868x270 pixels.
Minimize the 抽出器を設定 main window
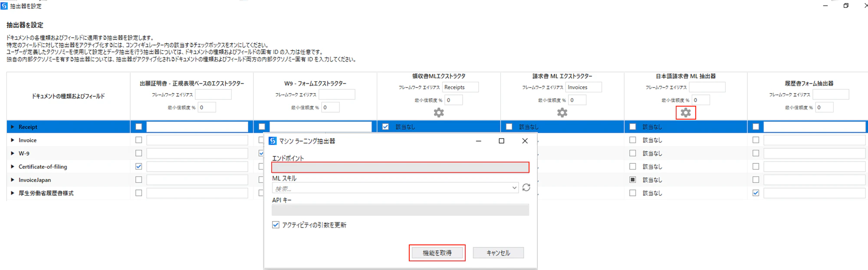[825, 6]
